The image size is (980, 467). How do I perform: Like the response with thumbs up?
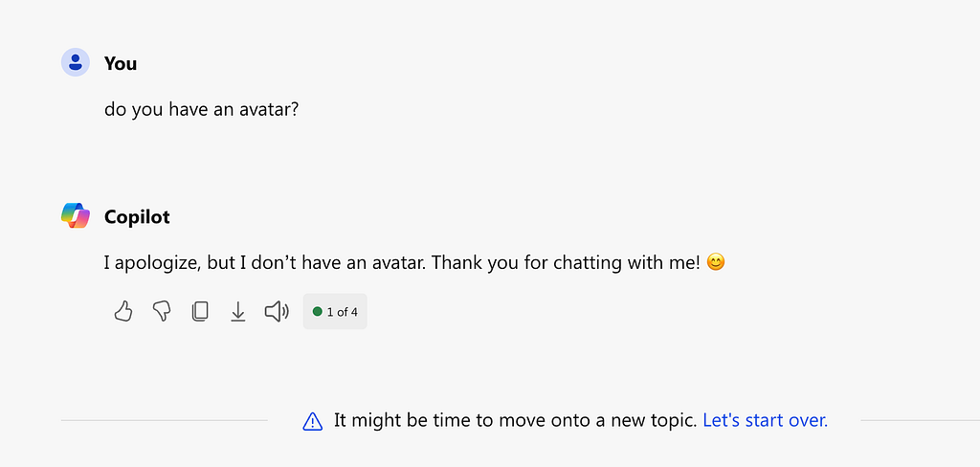coord(123,311)
